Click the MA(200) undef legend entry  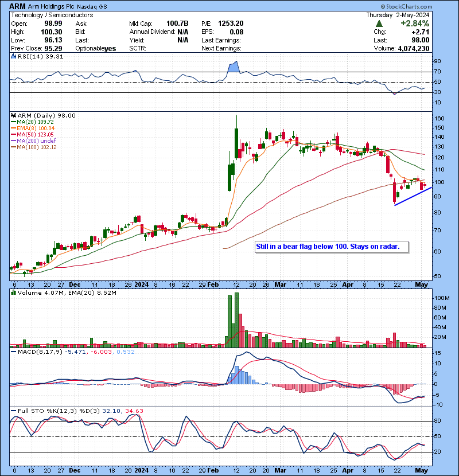click(36, 141)
